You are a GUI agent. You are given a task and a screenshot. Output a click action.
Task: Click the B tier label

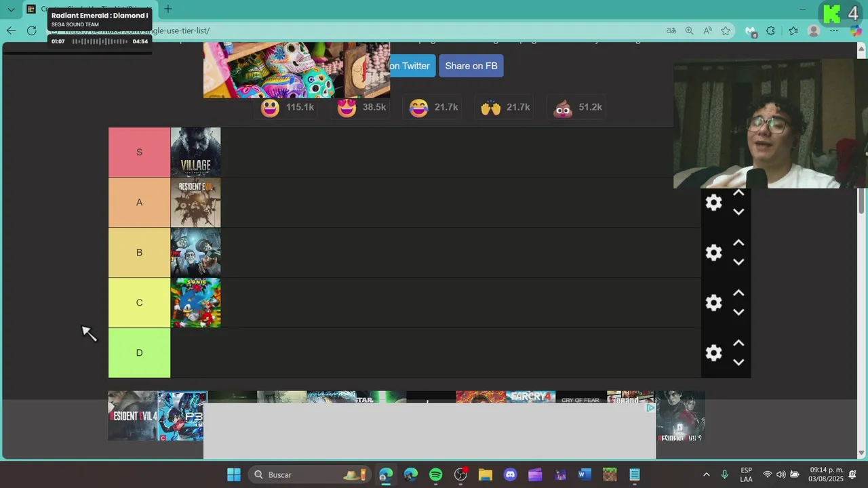[139, 253]
